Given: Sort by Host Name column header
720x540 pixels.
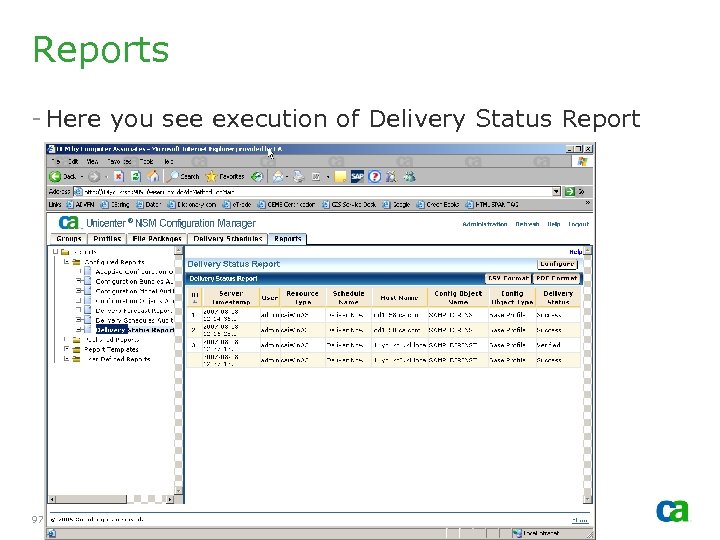Looking at the screenshot, I should click(399, 298).
